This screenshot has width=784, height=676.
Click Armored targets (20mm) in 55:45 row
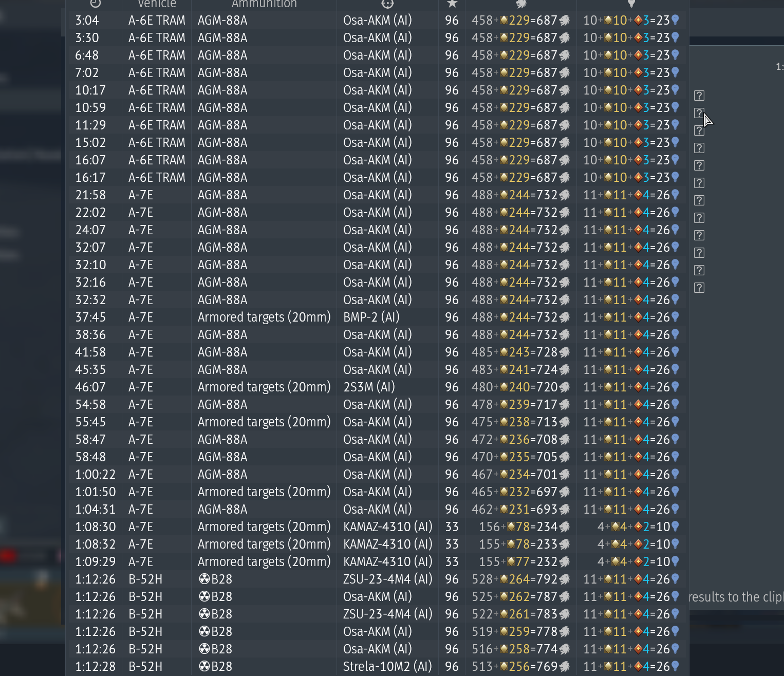[264, 422]
